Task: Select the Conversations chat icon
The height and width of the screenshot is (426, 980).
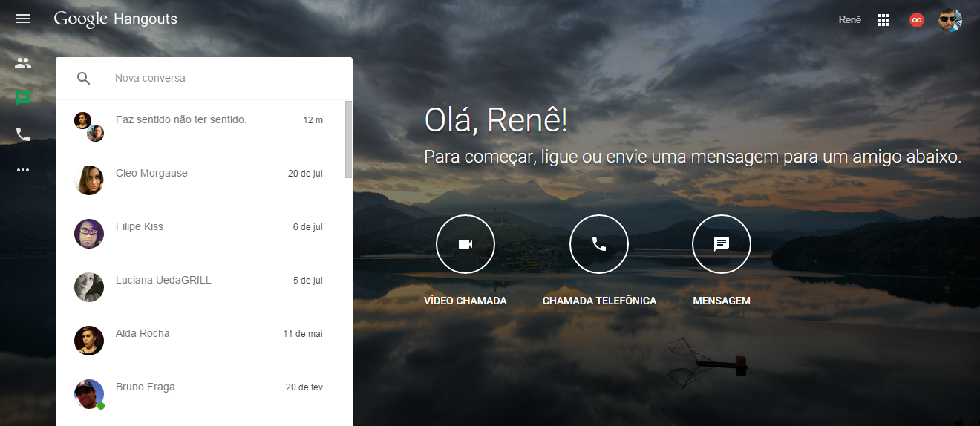Action: [23, 99]
